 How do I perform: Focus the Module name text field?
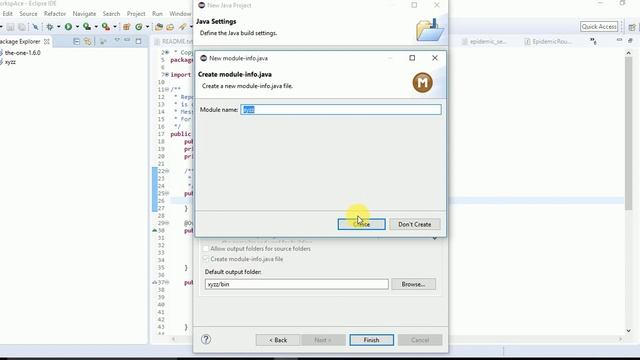point(341,109)
